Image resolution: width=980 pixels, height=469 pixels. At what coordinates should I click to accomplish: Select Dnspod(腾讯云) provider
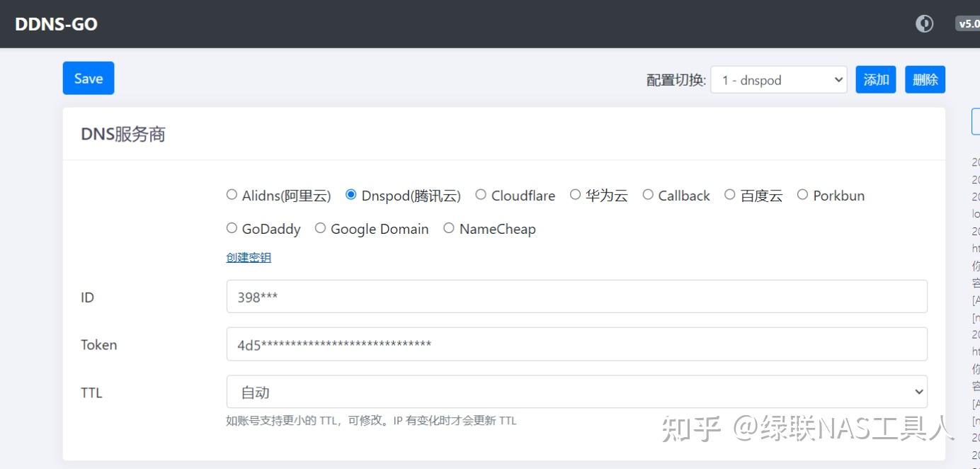(x=351, y=195)
